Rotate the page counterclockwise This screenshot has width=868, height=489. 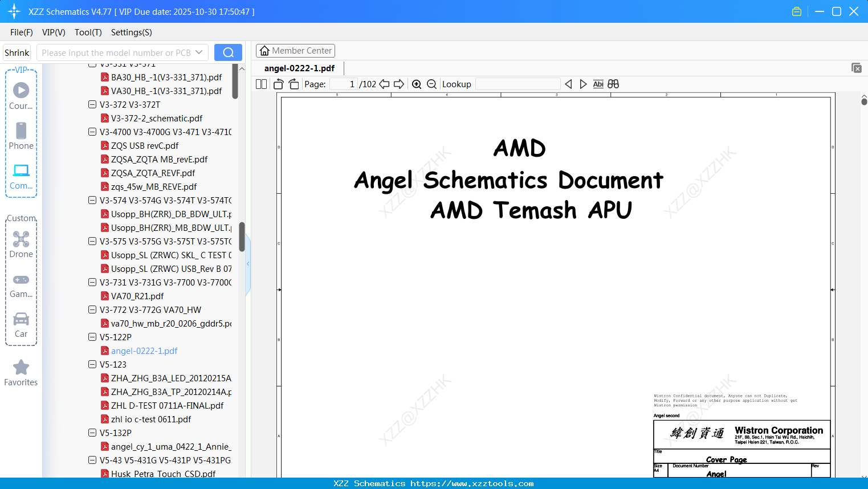[x=278, y=84]
